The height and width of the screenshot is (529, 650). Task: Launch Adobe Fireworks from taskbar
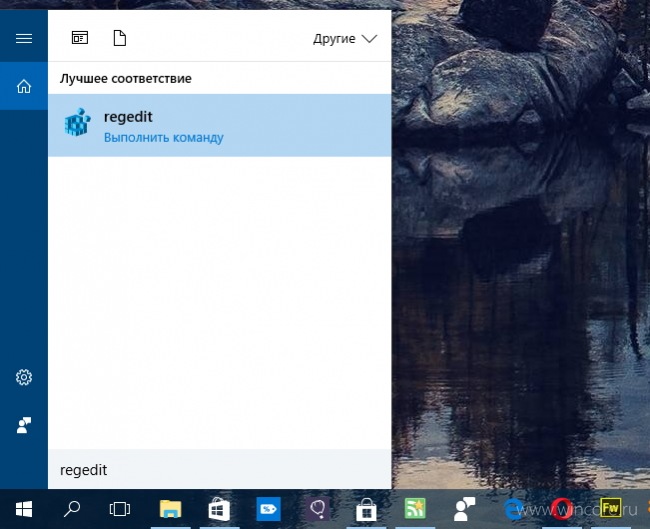pyautogui.click(x=611, y=508)
